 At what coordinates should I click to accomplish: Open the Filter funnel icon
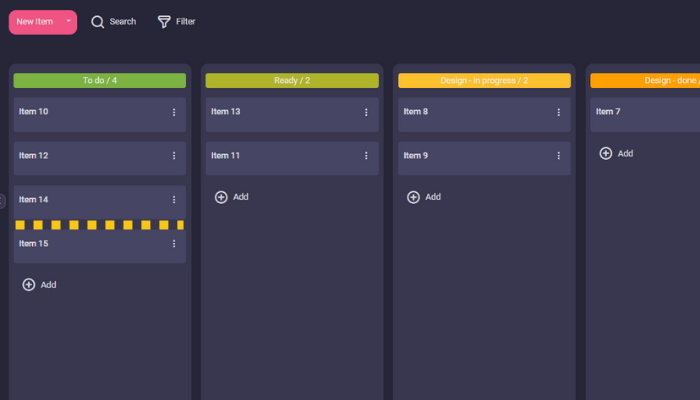click(164, 22)
